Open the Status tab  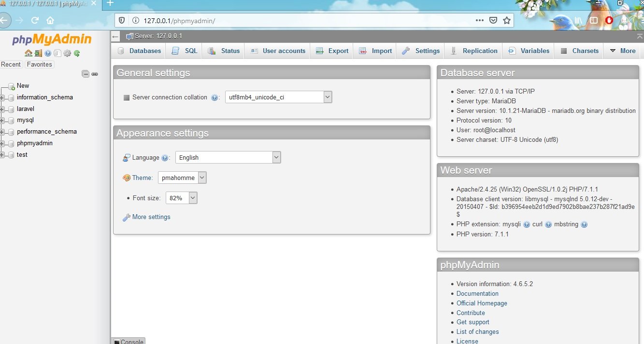pos(224,51)
